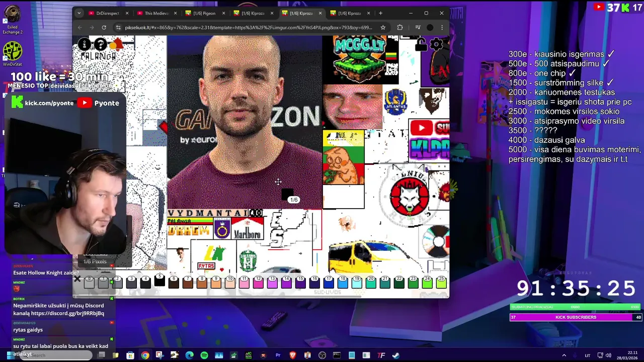Select color 12 magenta swatch
644x362 pixels.
[258, 282]
